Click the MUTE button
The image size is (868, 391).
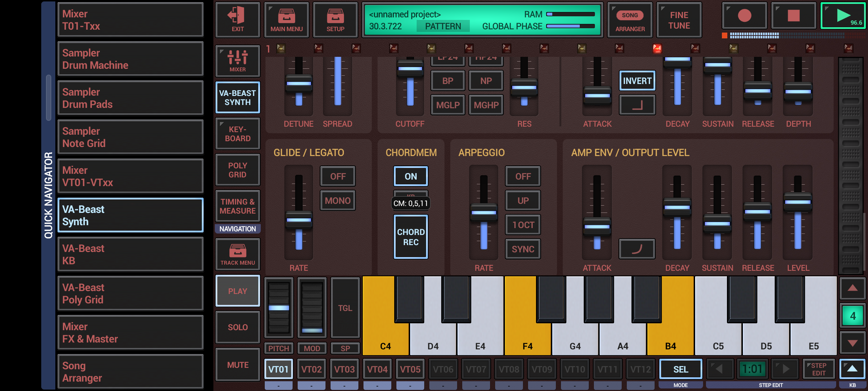pyautogui.click(x=238, y=365)
